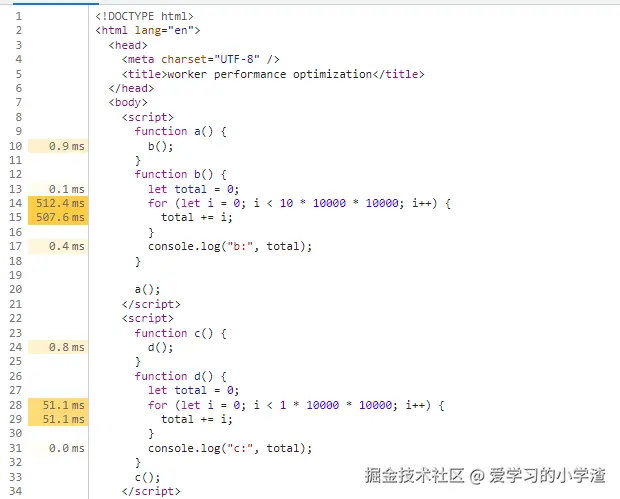Click the for loop with 1 * 10000 * 10000
Image resolution: width=620 pixels, height=499 pixels.
(x=296, y=405)
